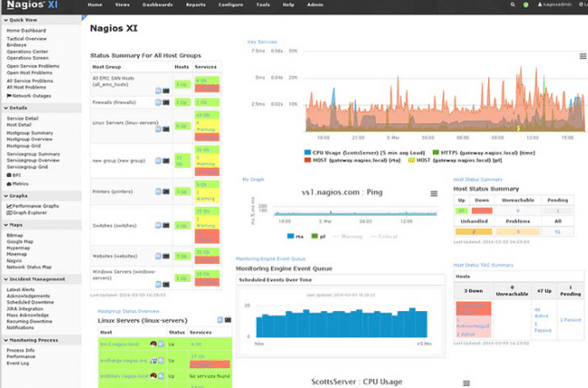Open service detail icon for Firewalls group
588x388 pixels.
[158, 102]
